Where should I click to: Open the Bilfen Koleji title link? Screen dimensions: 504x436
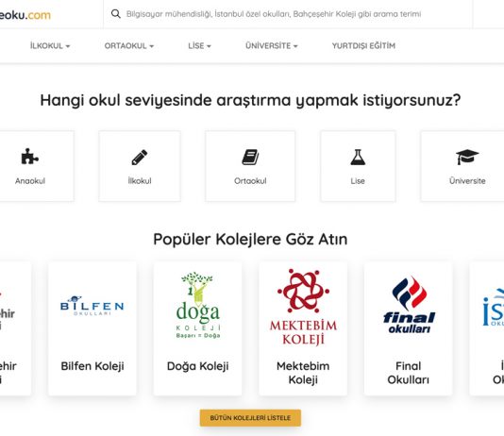pyautogui.click(x=92, y=366)
